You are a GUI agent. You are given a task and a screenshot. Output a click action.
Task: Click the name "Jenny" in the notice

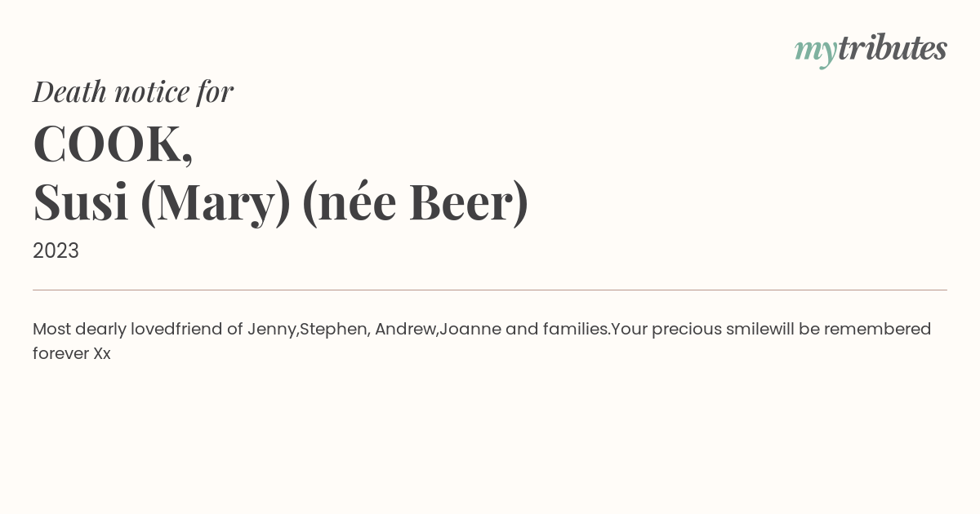(272, 329)
